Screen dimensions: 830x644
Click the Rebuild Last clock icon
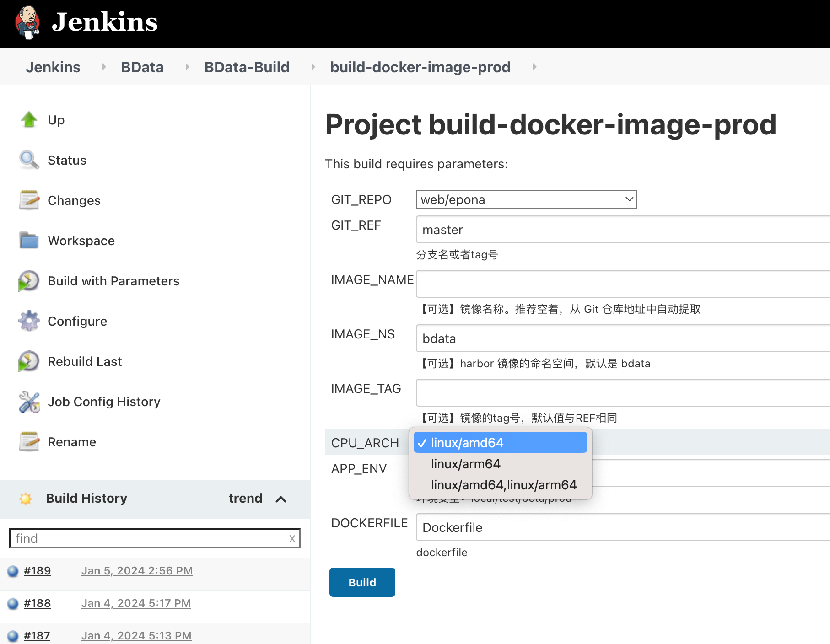tap(29, 361)
